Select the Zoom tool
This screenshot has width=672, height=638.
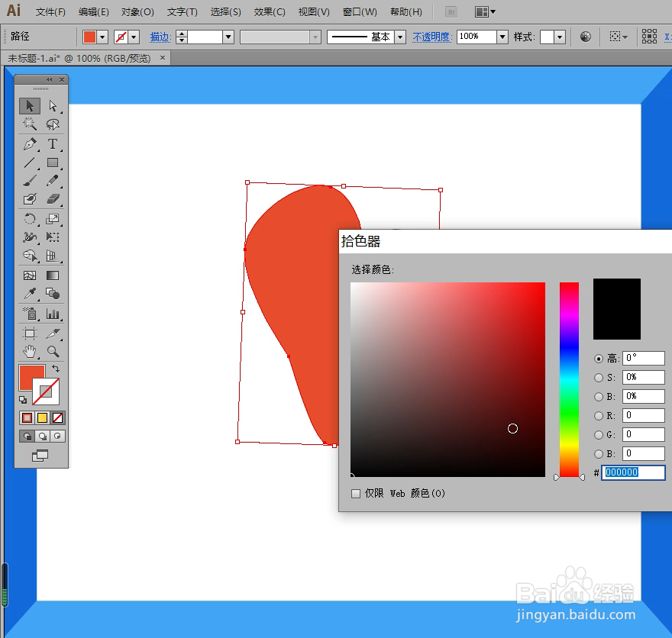53,352
